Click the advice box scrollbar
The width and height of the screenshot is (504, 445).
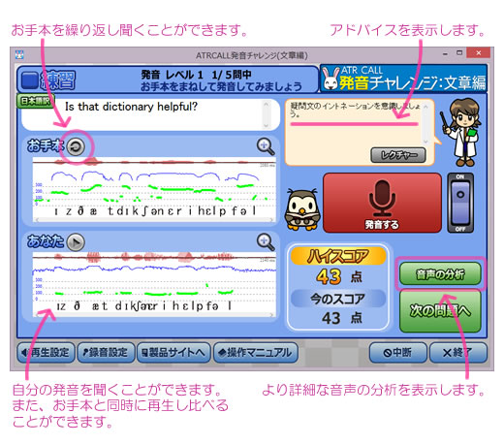coord(425,123)
